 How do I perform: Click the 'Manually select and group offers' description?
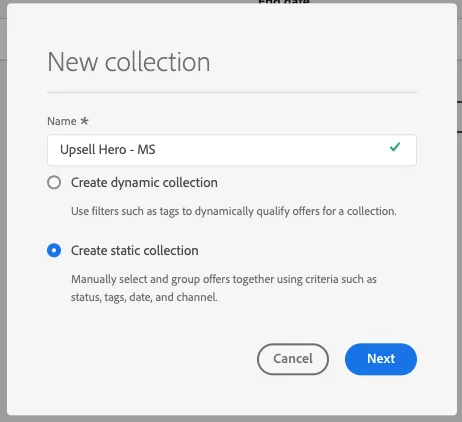pos(224,288)
